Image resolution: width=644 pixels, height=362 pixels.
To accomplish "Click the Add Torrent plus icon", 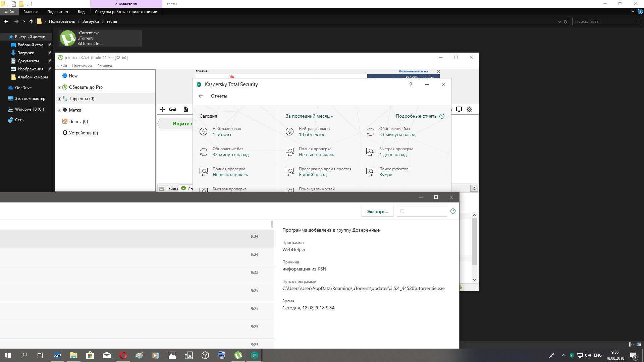I will pos(162,109).
